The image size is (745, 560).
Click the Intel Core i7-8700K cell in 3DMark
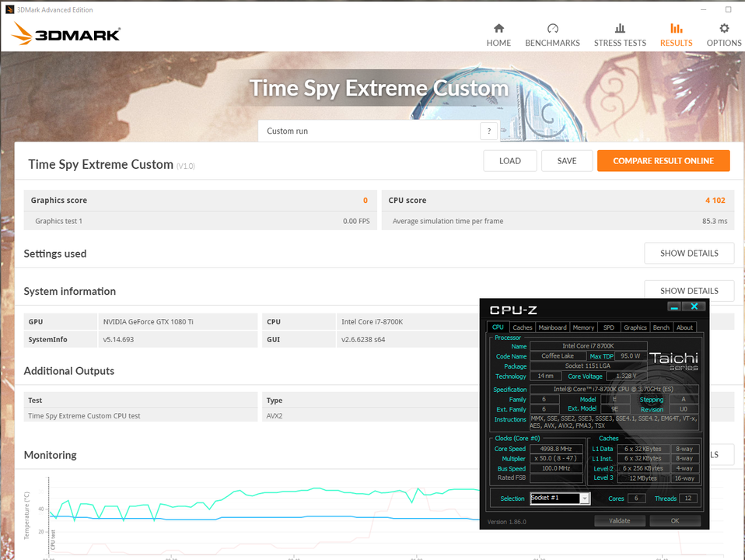point(407,322)
